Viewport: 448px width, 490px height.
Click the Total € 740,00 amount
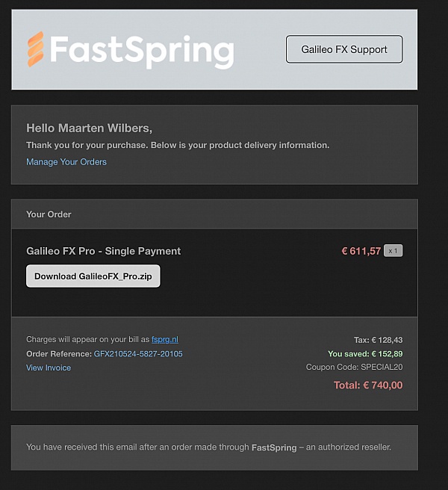(367, 385)
